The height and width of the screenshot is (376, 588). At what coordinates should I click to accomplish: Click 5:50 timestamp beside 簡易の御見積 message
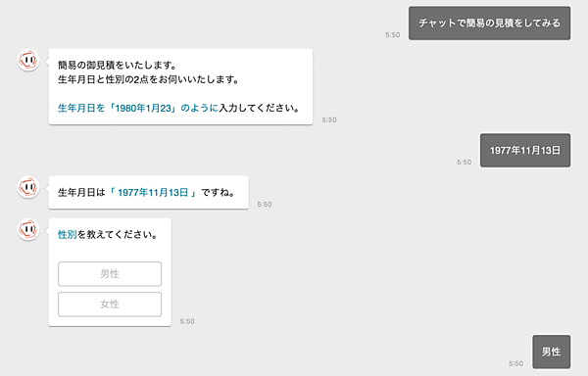pyautogui.click(x=329, y=119)
